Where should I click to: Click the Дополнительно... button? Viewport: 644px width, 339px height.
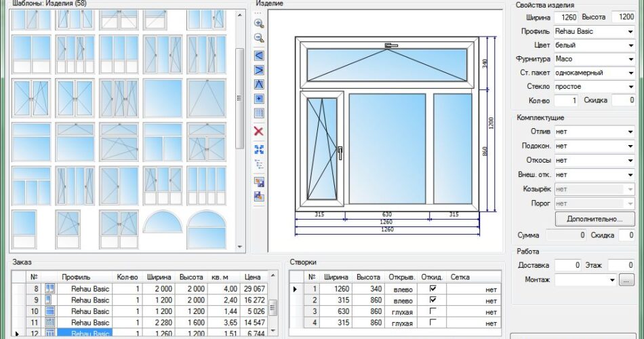pos(595,219)
